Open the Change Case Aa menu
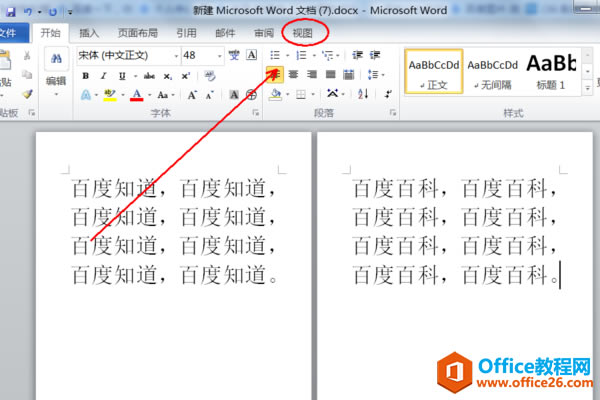Screen dimensions: 600x400 tap(166, 95)
